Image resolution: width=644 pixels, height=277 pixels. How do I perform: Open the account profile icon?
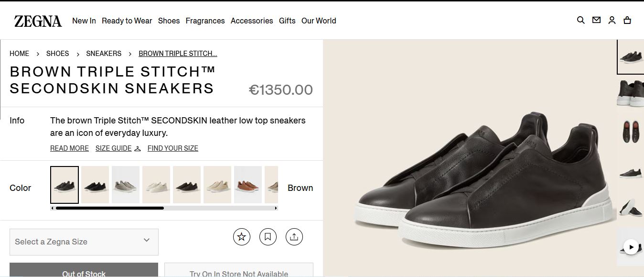612,20
